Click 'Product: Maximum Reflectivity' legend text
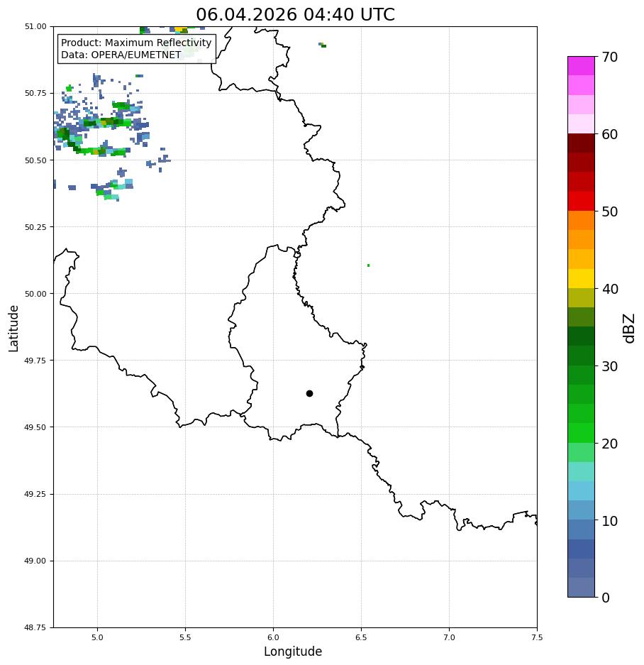This screenshot has width=644, height=665. click(x=136, y=43)
